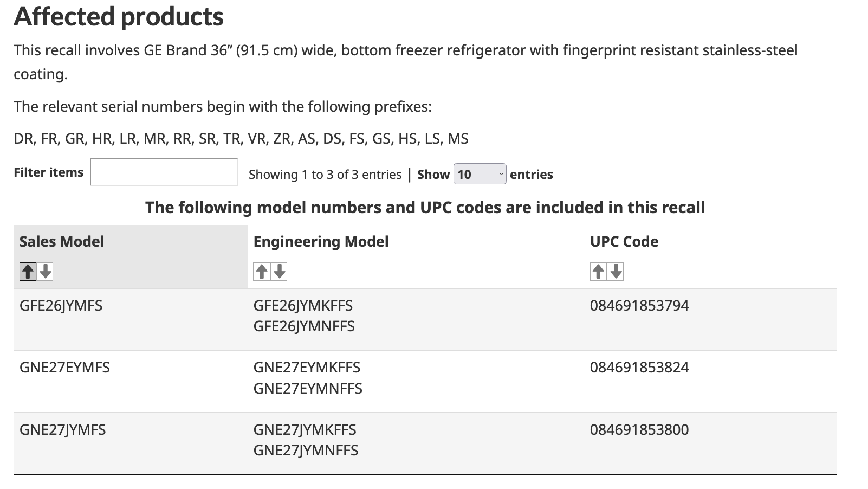
Task: Open the Show entries dropdown
Action: coord(480,174)
